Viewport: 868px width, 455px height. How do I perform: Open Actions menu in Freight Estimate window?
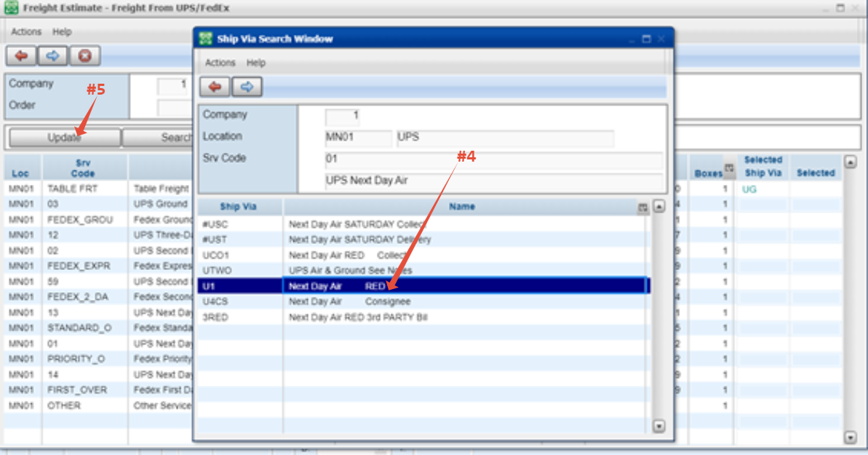[26, 31]
